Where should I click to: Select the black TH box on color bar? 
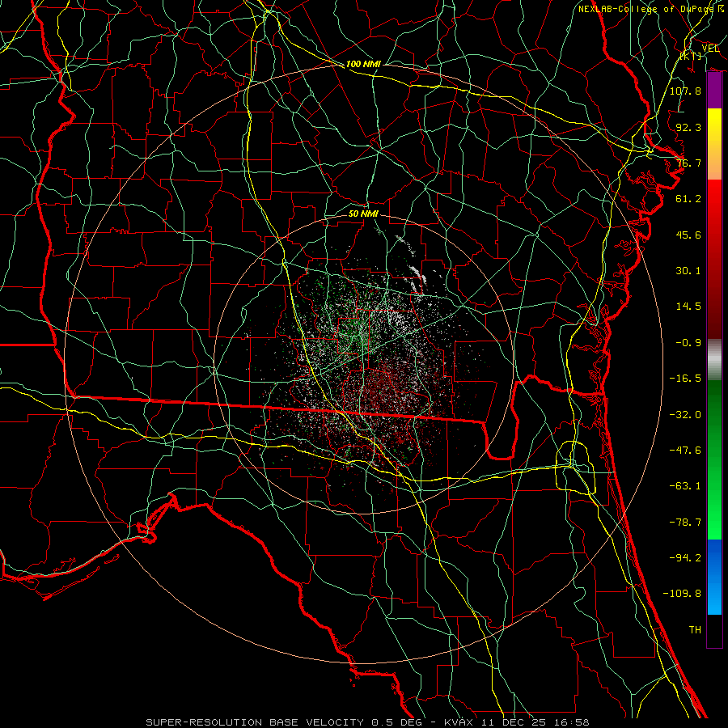point(714,631)
